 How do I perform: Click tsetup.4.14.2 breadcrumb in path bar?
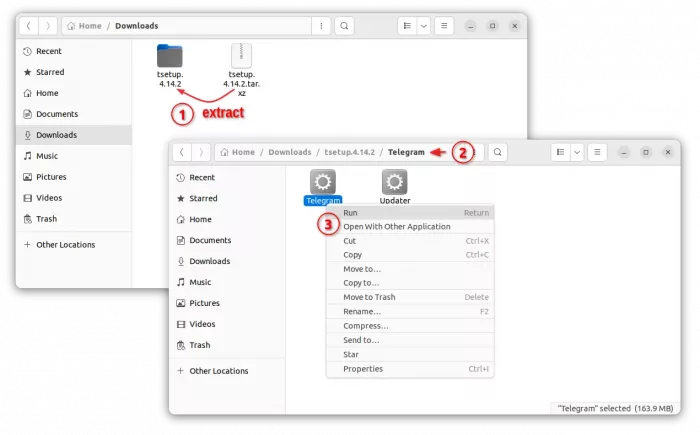pos(349,152)
